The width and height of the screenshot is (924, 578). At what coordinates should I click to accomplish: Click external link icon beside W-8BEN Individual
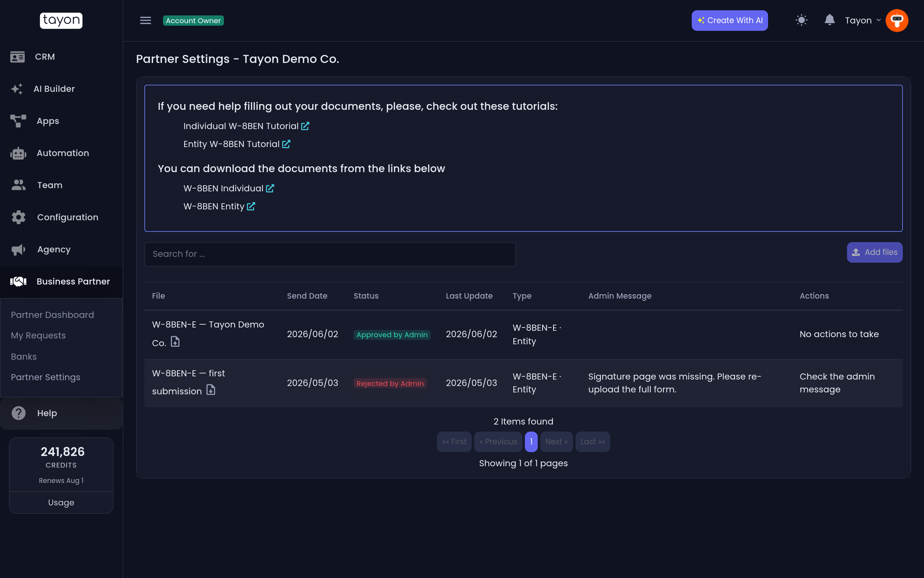[x=270, y=188]
